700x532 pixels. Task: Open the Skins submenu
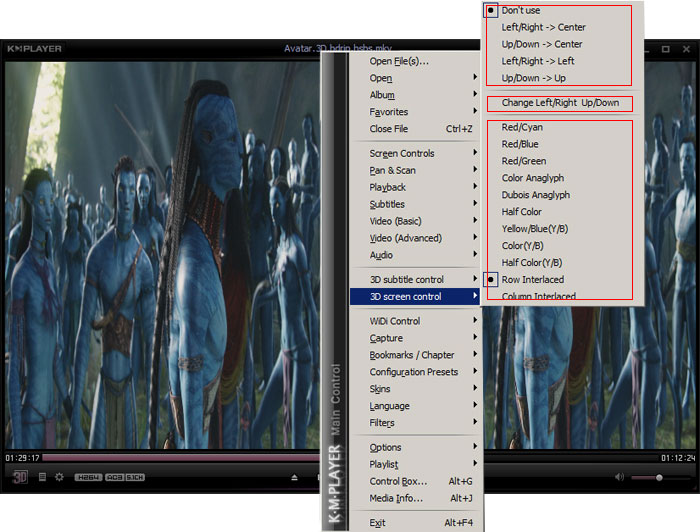click(415, 389)
